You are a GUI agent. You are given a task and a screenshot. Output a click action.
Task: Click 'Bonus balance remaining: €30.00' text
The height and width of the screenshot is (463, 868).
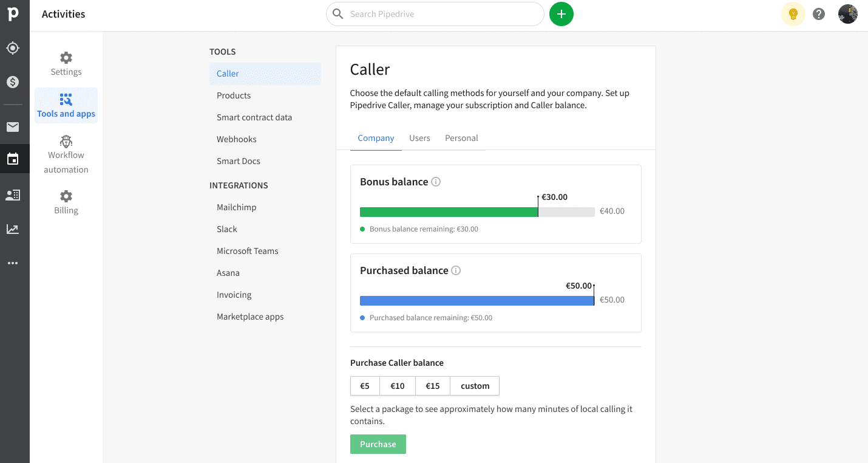[424, 229]
